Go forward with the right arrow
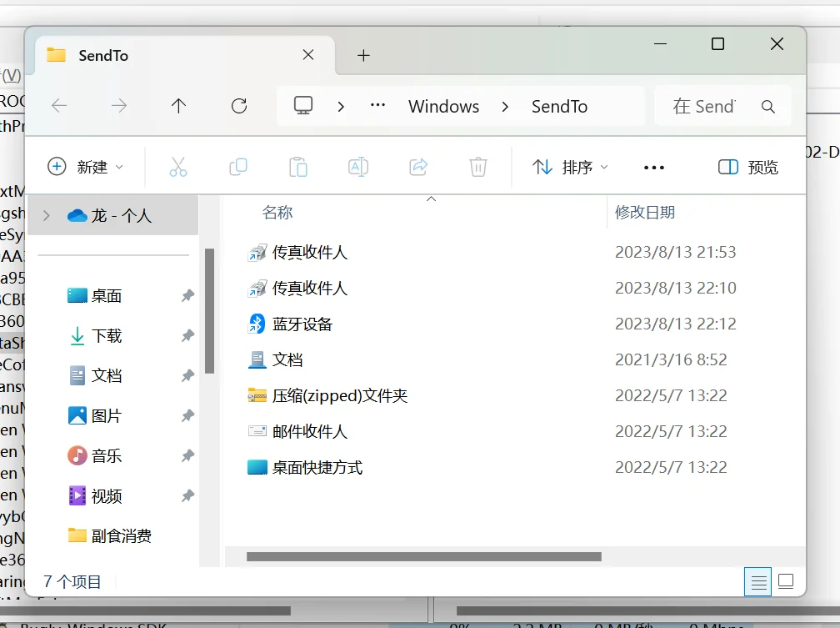 (119, 106)
